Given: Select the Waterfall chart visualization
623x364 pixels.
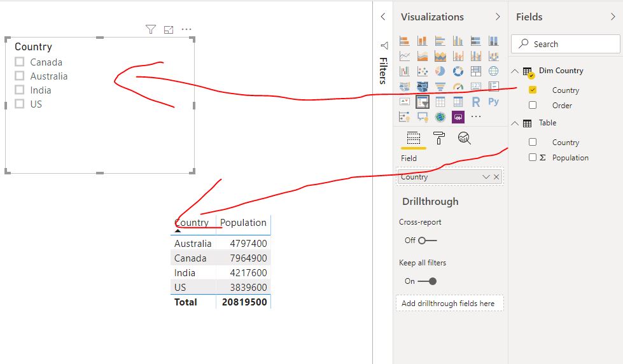Looking at the screenshot, I should pyautogui.click(x=405, y=71).
